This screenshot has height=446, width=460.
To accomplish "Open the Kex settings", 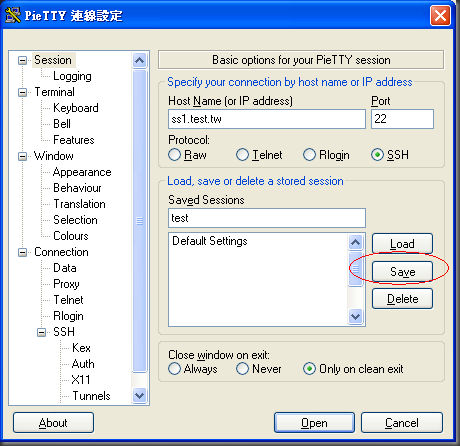I will (81, 348).
